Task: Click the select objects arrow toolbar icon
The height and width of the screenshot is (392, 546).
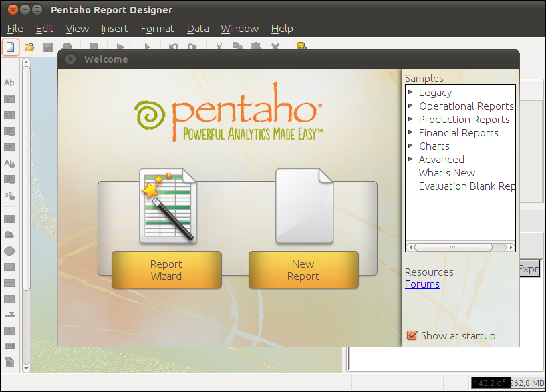Action: [x=147, y=47]
